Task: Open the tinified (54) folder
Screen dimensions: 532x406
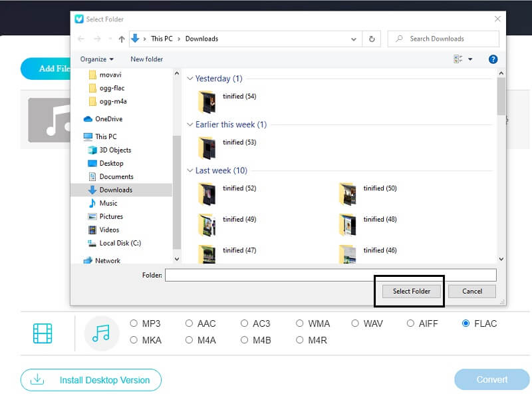Action: coord(207,101)
